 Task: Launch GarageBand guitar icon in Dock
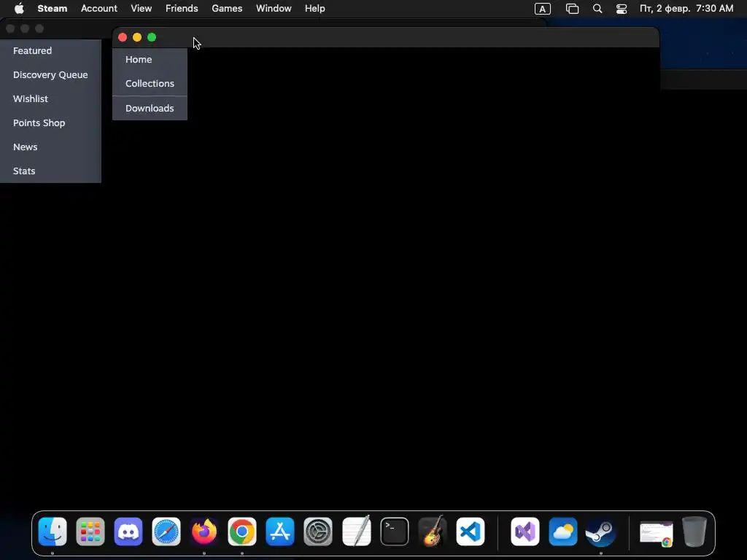click(432, 532)
